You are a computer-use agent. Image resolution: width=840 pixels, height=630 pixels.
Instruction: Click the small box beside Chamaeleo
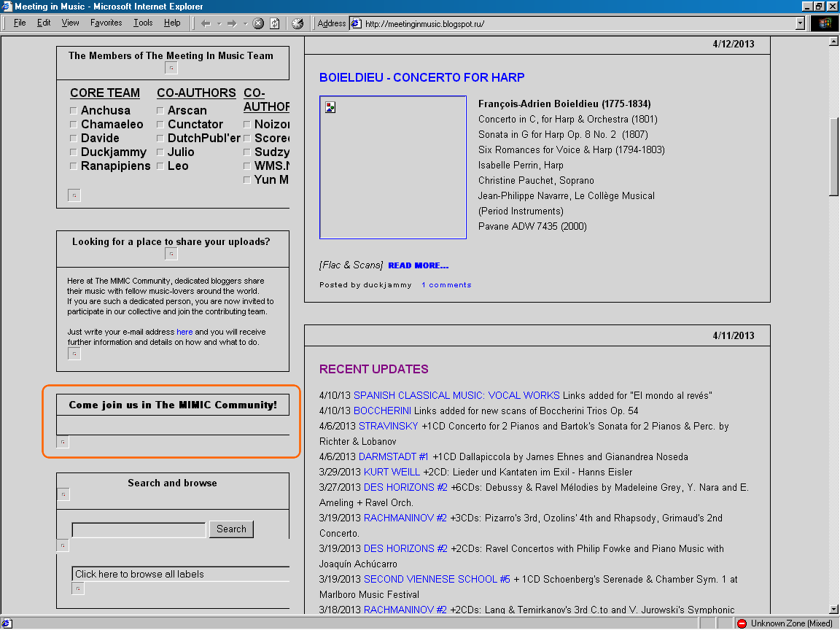(x=74, y=125)
